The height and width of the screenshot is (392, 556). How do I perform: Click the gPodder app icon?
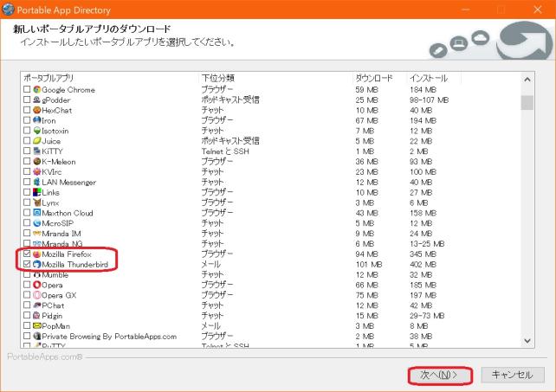pyautogui.click(x=37, y=100)
